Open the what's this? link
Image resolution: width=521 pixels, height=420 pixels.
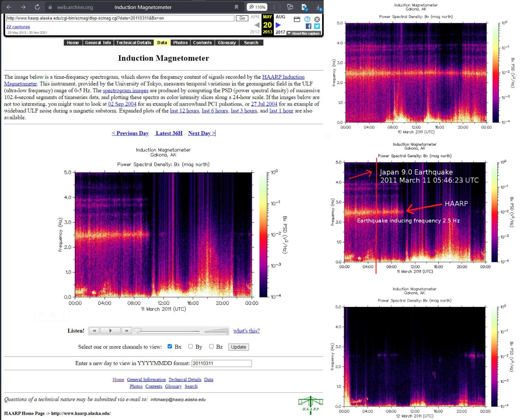pyautogui.click(x=246, y=330)
